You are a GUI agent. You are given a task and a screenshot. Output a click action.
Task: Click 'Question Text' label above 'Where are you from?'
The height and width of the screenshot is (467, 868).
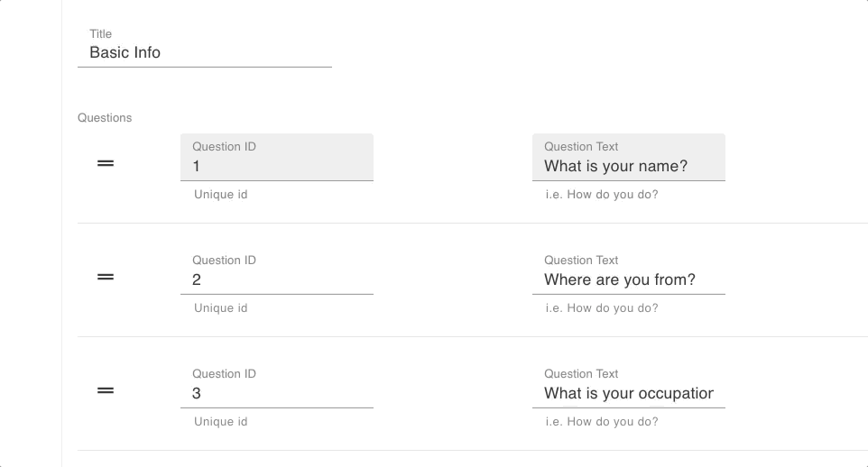pyautogui.click(x=581, y=260)
